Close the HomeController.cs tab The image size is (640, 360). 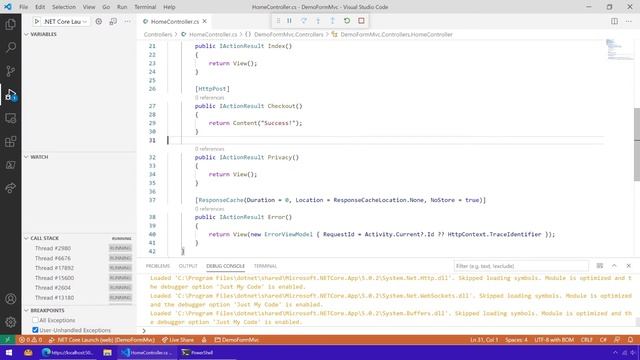(204, 21)
